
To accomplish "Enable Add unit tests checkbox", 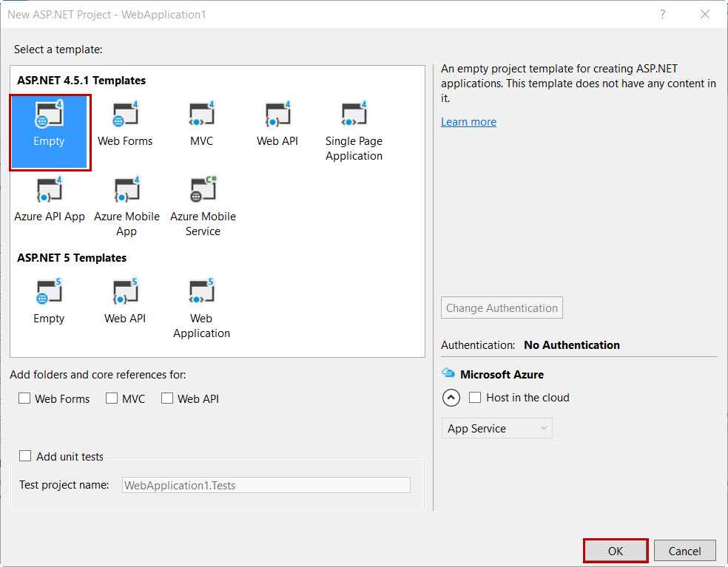I will (x=25, y=456).
